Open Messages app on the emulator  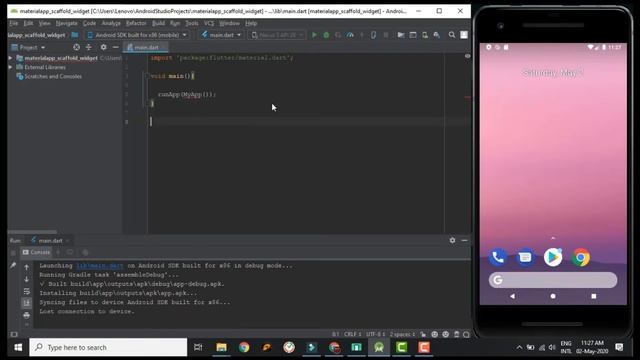point(525,258)
